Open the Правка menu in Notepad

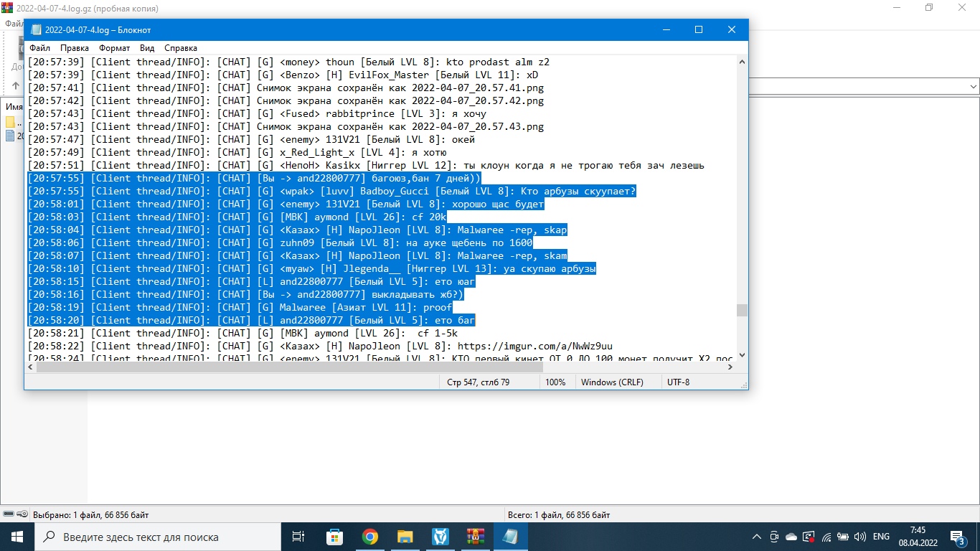tap(75, 48)
